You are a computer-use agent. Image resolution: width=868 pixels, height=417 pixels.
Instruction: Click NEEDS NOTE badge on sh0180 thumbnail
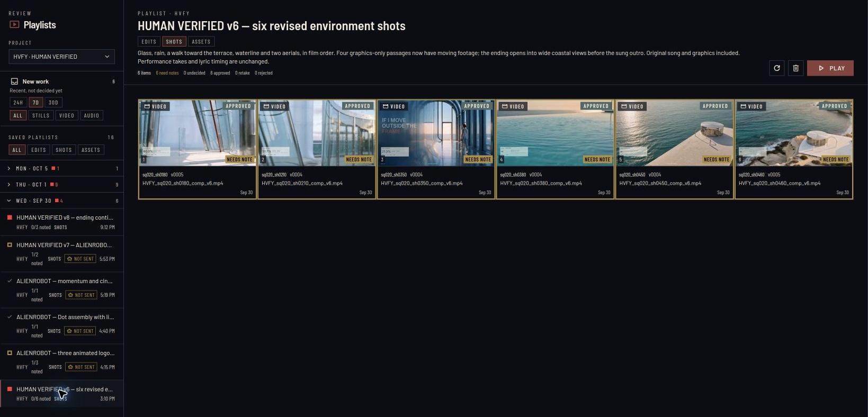[240, 159]
